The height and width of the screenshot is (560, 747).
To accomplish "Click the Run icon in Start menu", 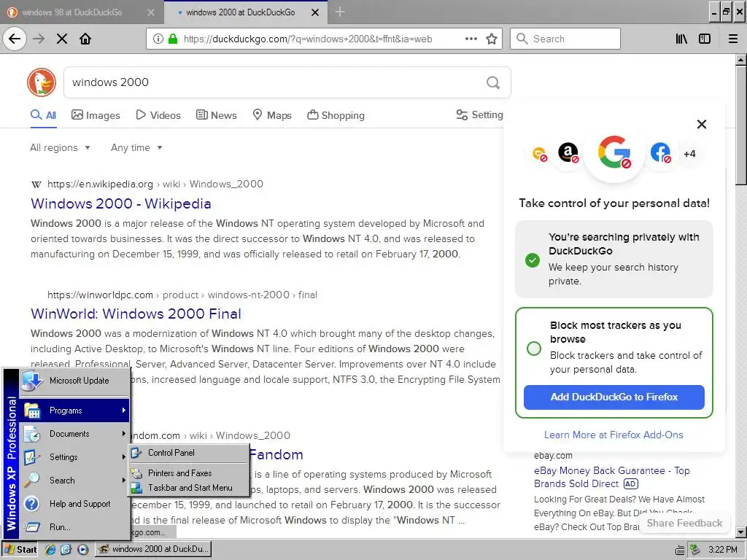I will pyautogui.click(x=32, y=526).
